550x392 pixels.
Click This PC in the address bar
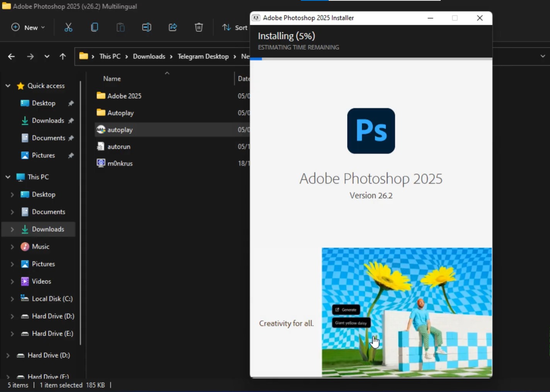point(110,56)
